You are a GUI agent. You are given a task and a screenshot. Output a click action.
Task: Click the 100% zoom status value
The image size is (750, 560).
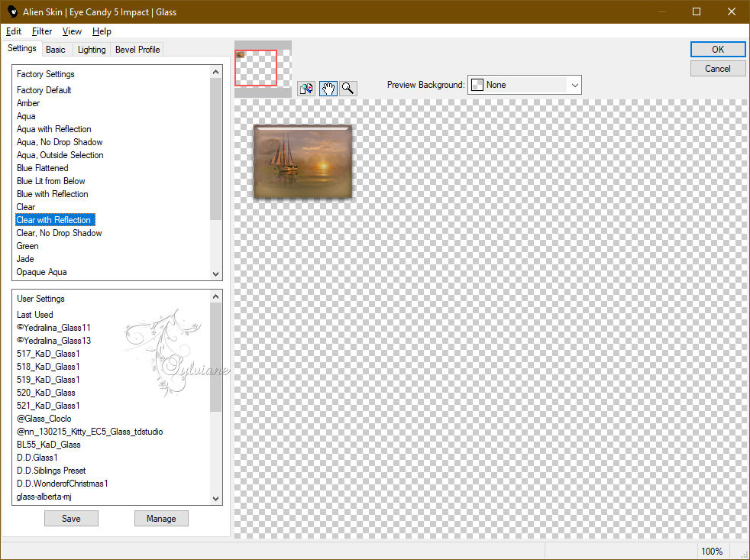pos(712,551)
